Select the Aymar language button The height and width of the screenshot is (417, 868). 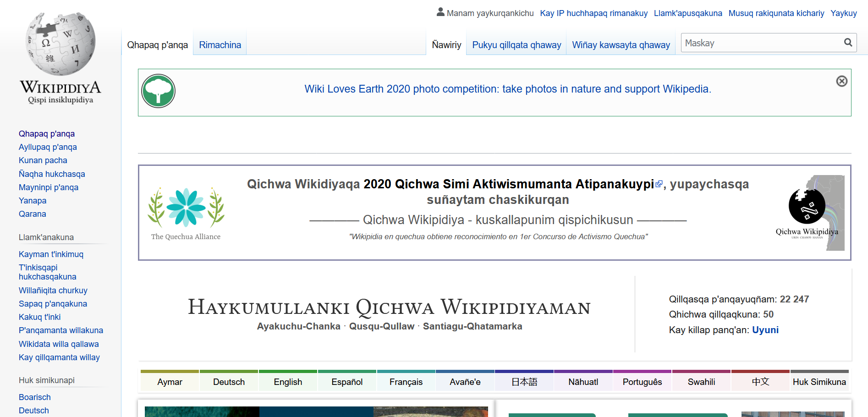pyautogui.click(x=170, y=381)
